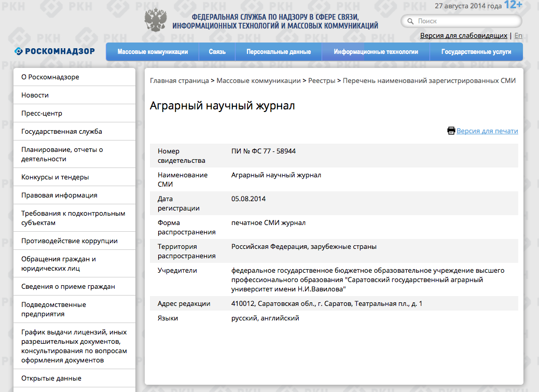Click the Роскомнадзор logo

click(x=54, y=51)
